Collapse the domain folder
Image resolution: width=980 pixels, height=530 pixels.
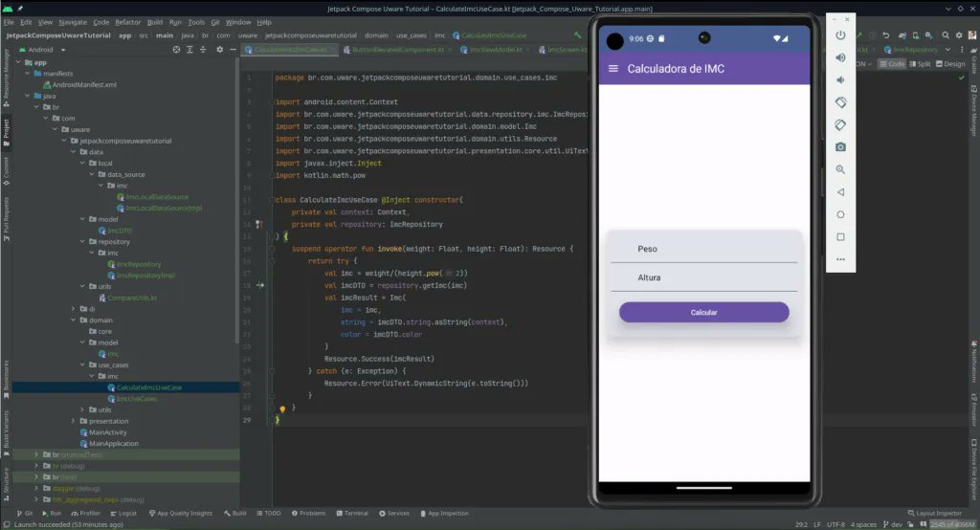73,320
